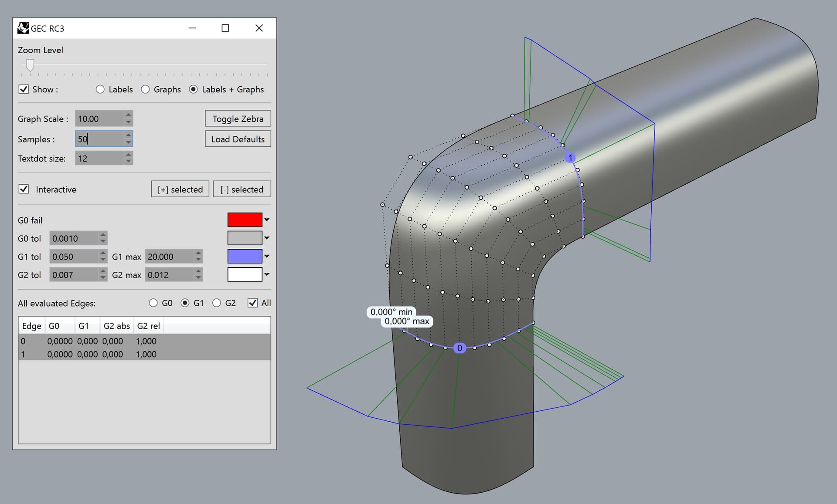The width and height of the screenshot is (837, 504).
Task: Toggle the Show checkbox
Action: click(x=24, y=89)
